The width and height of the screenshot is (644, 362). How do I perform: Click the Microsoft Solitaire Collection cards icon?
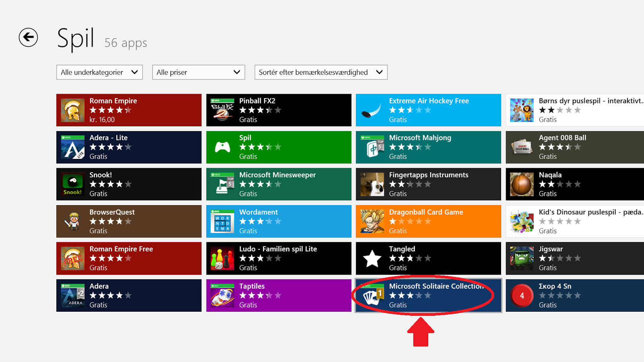point(372,296)
